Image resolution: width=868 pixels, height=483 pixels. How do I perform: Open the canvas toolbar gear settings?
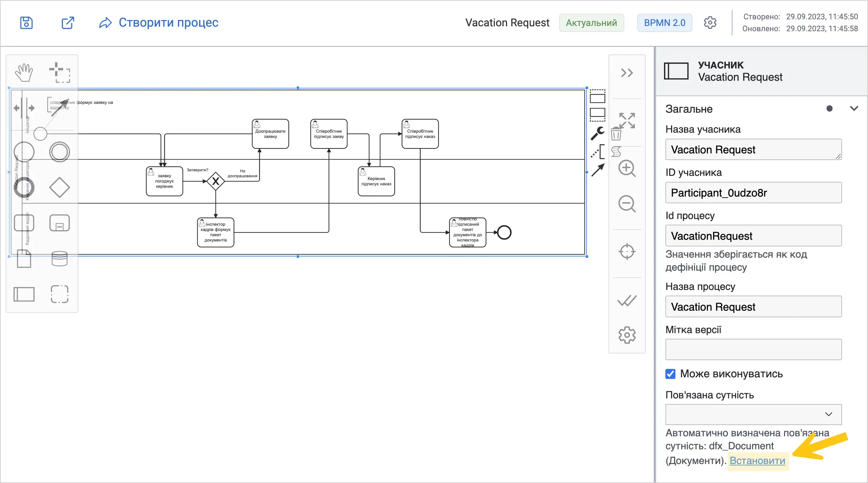(627, 335)
